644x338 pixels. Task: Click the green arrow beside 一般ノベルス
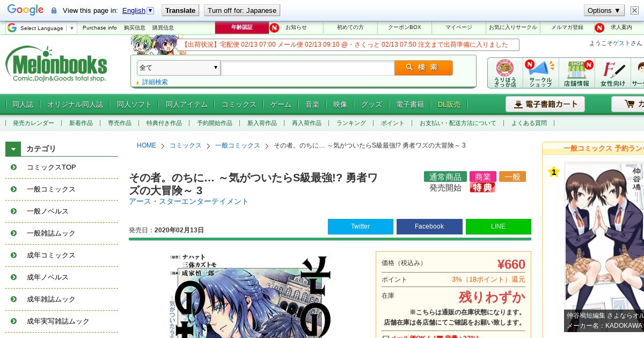[x=13, y=211]
